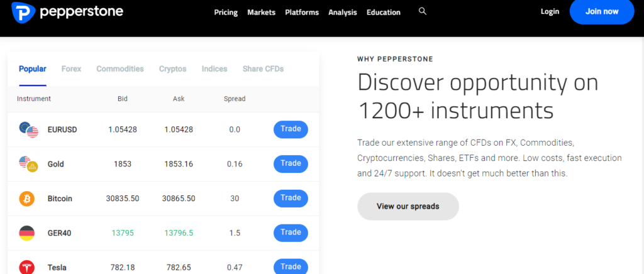Click Trade button for GER40
The image size is (644, 274).
291,233
